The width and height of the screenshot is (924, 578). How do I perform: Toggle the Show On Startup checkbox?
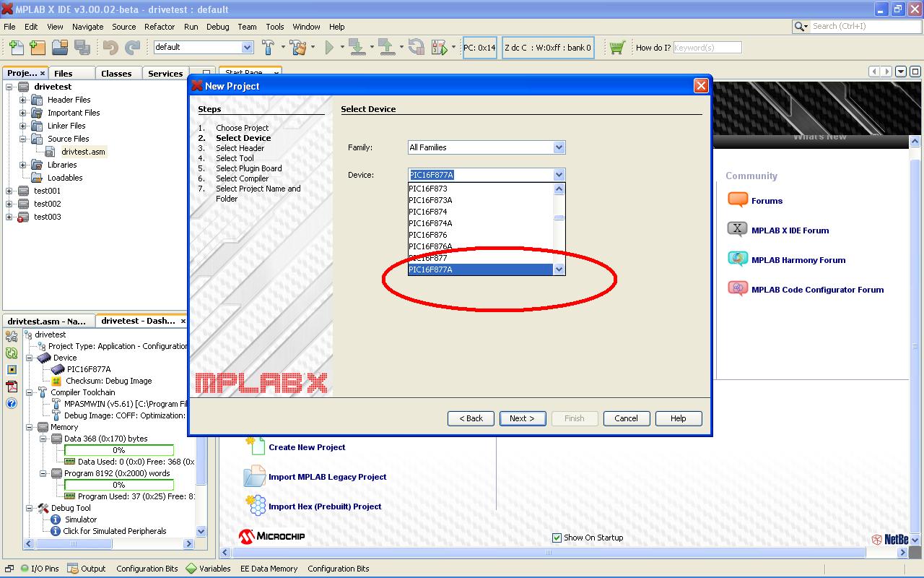pos(557,538)
